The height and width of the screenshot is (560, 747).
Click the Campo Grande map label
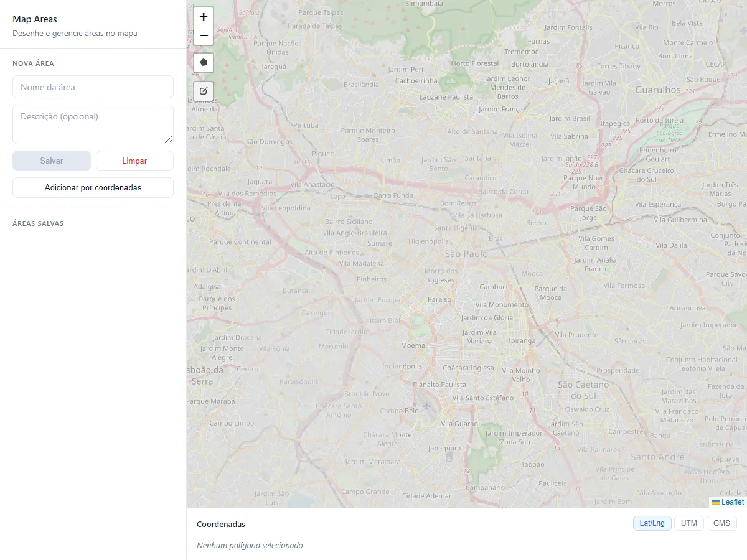365,492
